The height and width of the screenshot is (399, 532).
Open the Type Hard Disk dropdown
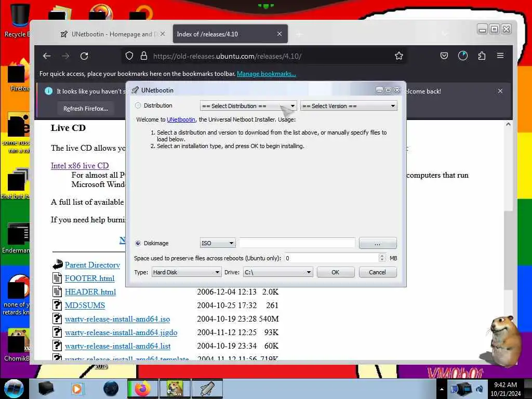coord(186,272)
